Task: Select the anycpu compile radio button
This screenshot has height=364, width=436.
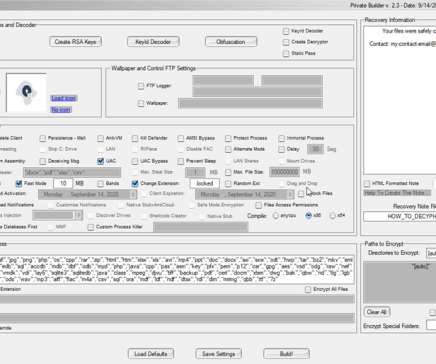Action: [276, 216]
